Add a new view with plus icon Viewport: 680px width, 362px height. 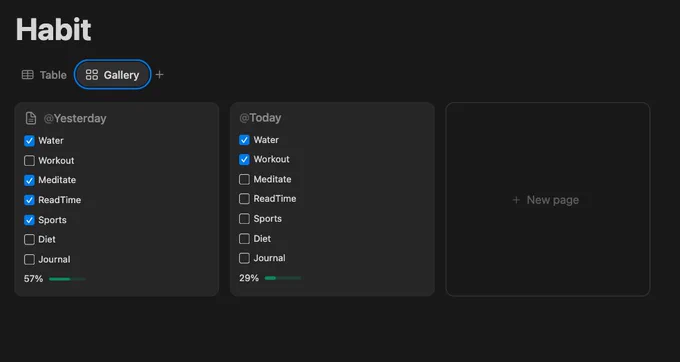[x=160, y=75]
